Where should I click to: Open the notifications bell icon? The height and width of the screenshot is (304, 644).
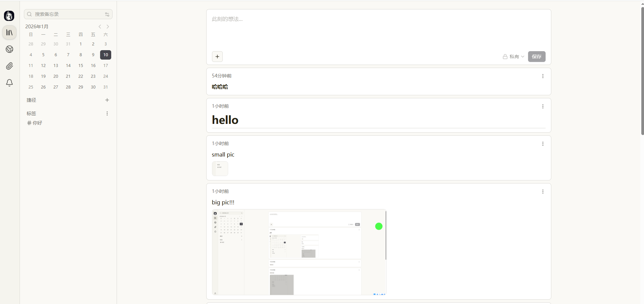(x=9, y=83)
